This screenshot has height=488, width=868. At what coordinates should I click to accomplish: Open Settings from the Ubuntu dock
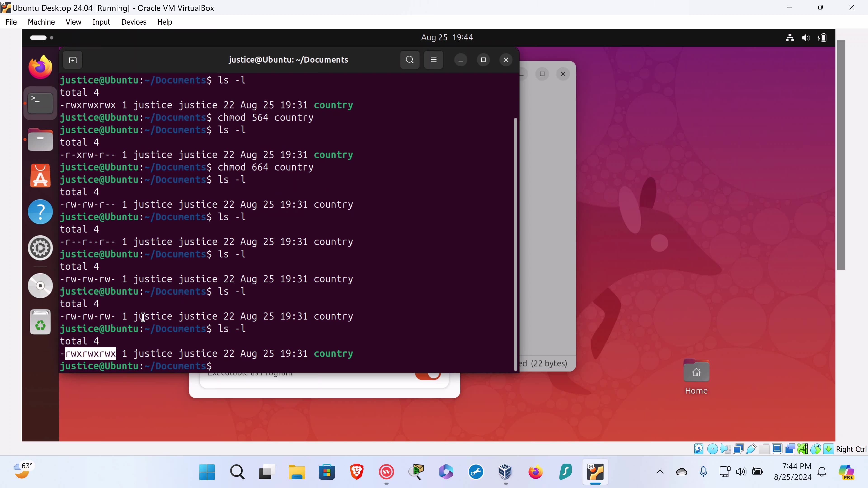pos(40,248)
